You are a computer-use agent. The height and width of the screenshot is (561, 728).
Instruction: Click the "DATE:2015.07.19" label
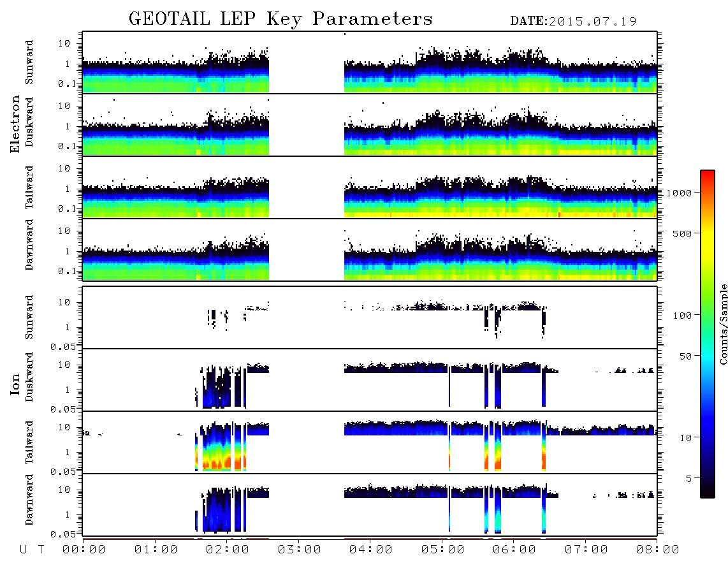coord(573,22)
